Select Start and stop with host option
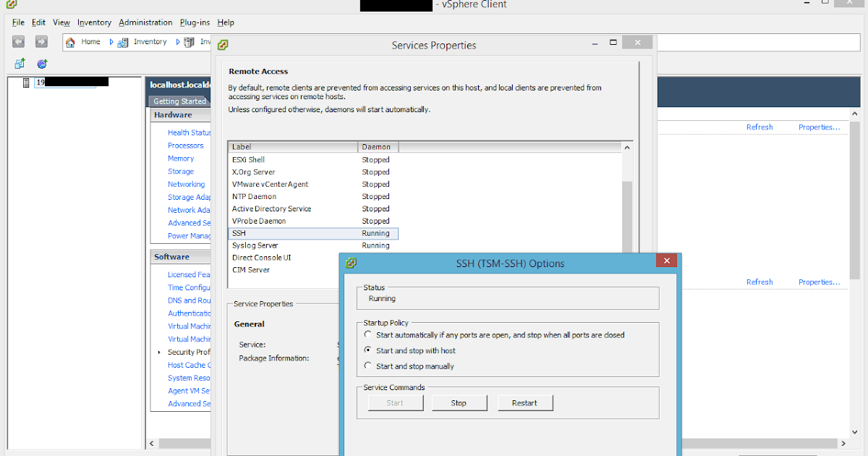This screenshot has height=456, width=868. point(368,350)
